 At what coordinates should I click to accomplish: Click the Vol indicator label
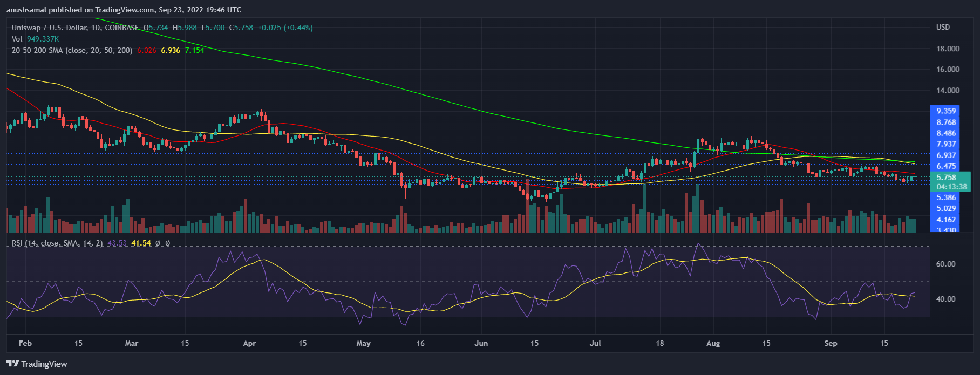tap(17, 39)
